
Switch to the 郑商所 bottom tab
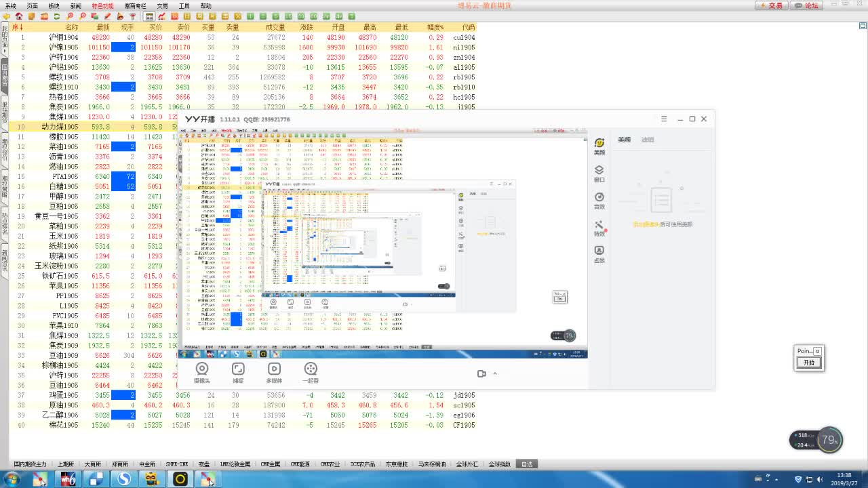click(x=119, y=464)
